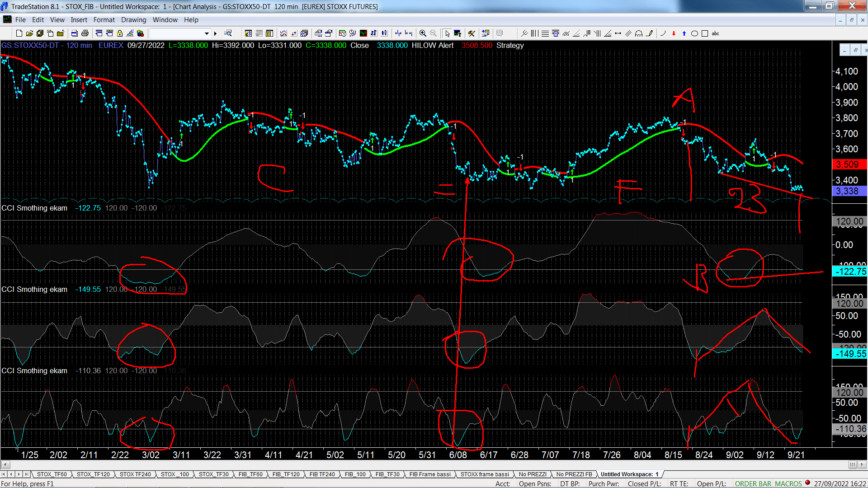Click the arrow beside the symbol box
This screenshot has width=868, height=488.
(x=215, y=33)
